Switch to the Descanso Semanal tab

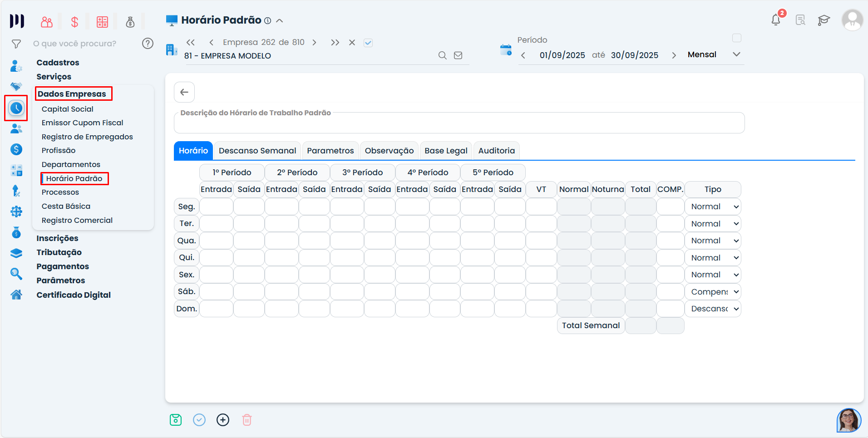click(257, 151)
